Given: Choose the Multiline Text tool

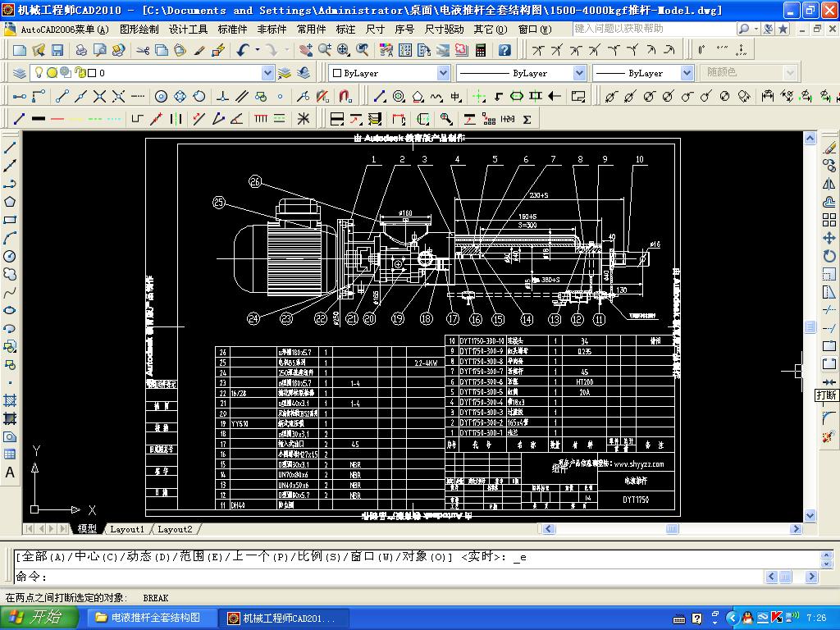Looking at the screenshot, I should 10,472.
